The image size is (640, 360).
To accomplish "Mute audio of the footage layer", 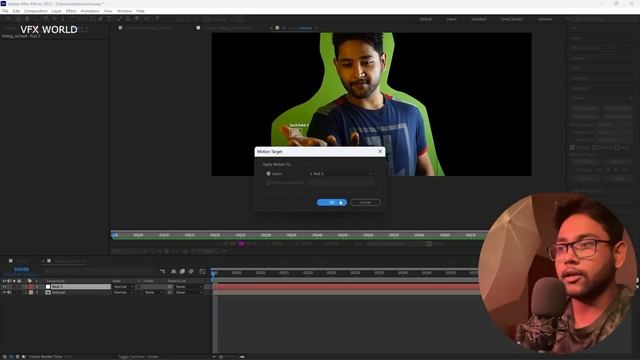I will [9, 292].
